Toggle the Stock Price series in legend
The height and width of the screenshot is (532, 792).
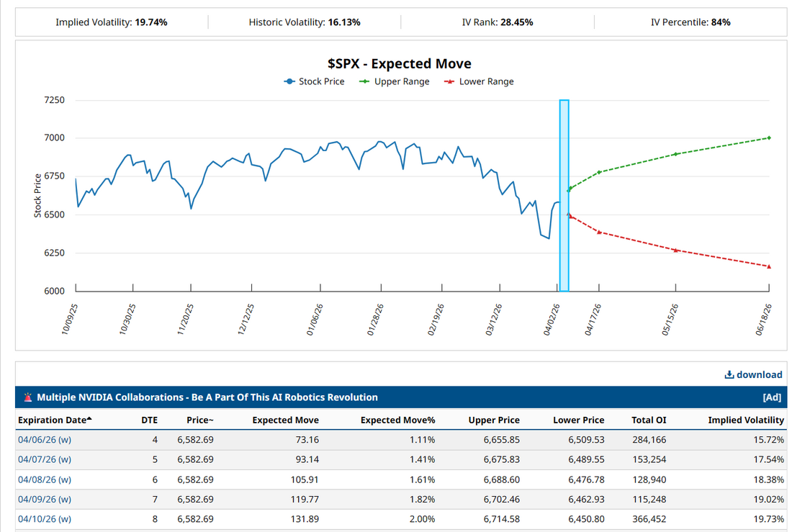click(314, 81)
